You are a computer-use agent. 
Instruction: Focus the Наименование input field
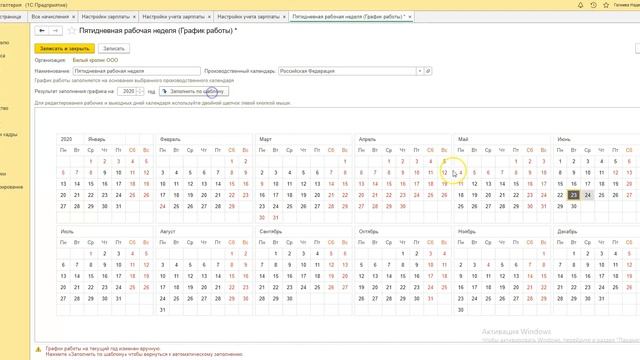(137, 71)
